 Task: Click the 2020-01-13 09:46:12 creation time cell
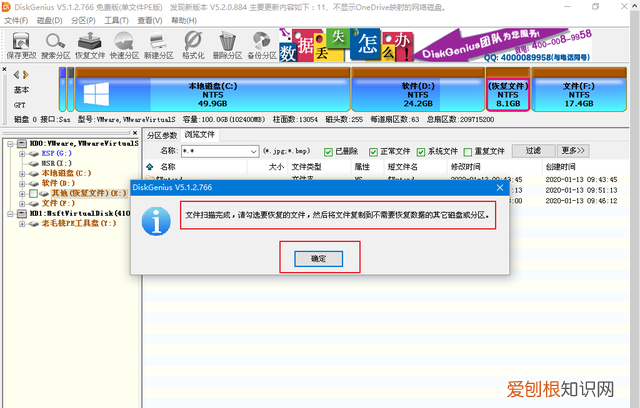coord(581,201)
